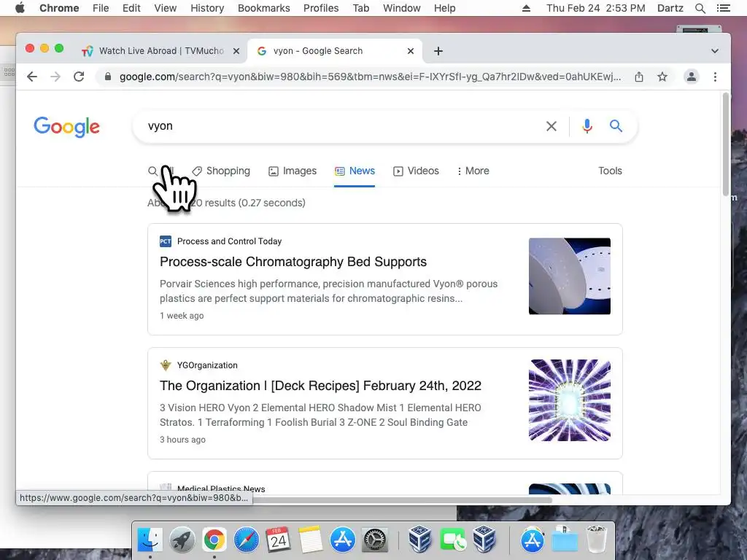This screenshot has width=747, height=560.
Task: Open Finder from the Dock
Action: coord(150,540)
